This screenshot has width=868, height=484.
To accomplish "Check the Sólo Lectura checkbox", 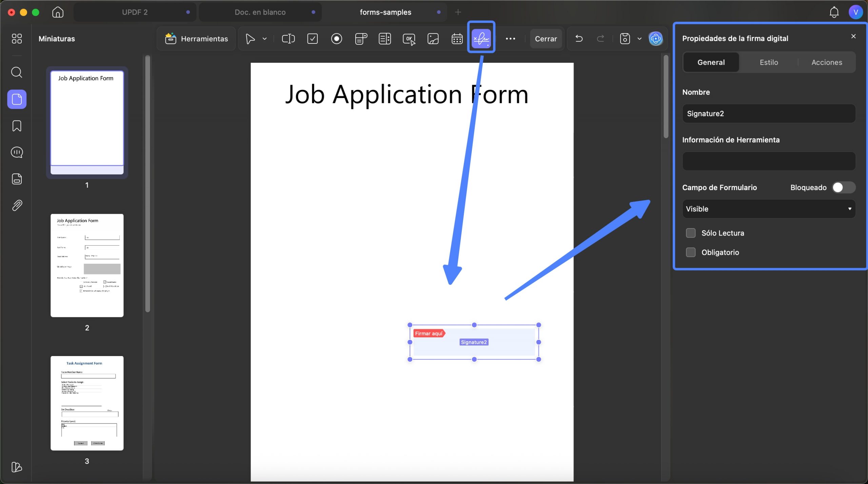I will coord(691,233).
